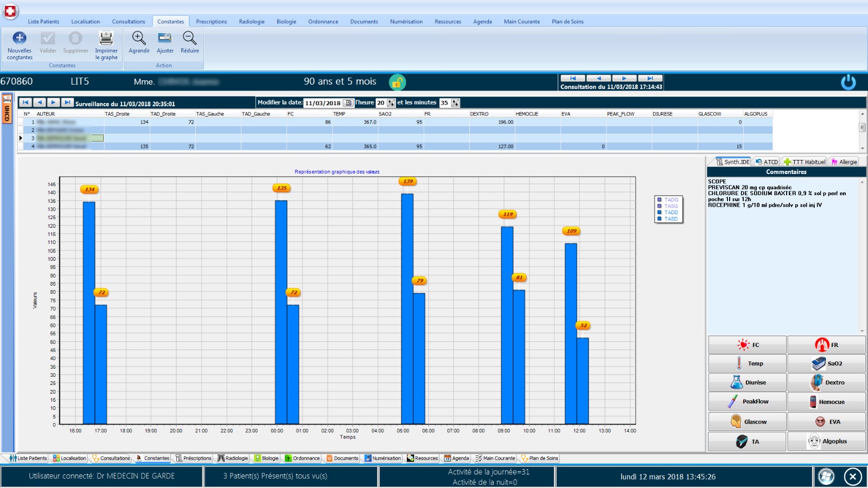This screenshot has height=488, width=868.
Task: Jump to first consultation
Action: [x=573, y=78]
